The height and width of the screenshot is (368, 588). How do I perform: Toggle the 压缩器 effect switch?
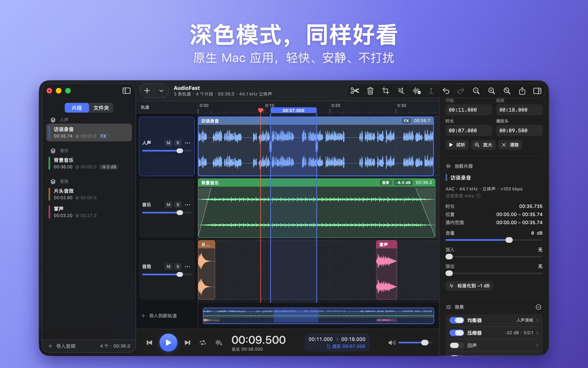coord(457,333)
